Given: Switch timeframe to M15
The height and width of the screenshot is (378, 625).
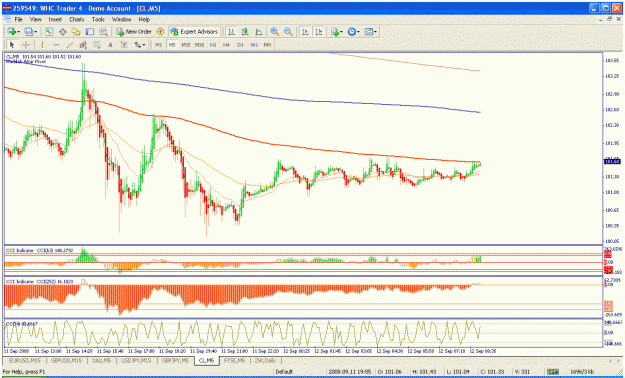Looking at the screenshot, I should click(186, 45).
